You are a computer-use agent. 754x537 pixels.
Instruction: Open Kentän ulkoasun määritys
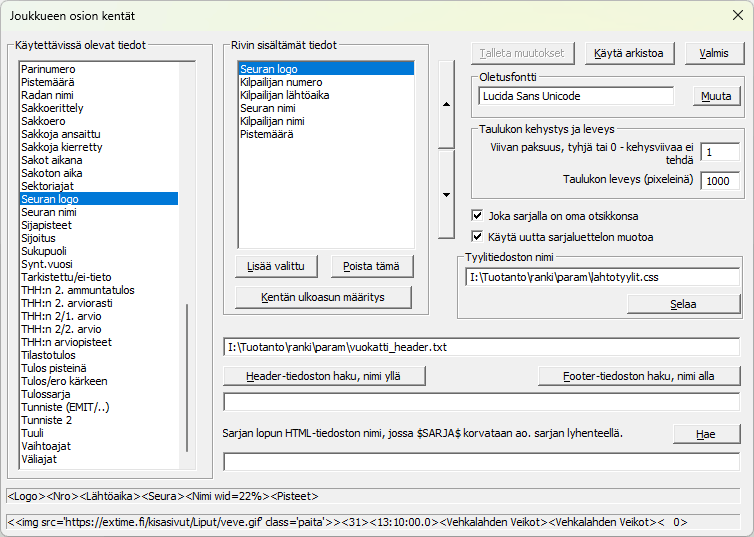coord(324,297)
